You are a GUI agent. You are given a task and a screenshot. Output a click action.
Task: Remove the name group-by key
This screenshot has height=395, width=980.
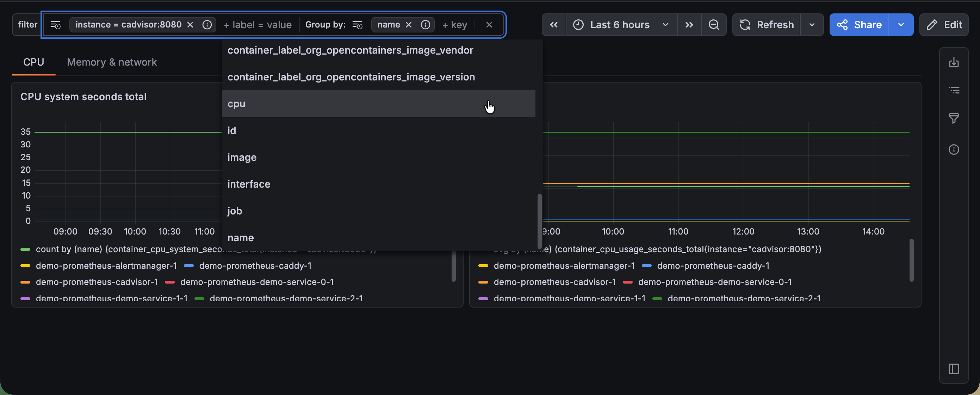point(409,25)
